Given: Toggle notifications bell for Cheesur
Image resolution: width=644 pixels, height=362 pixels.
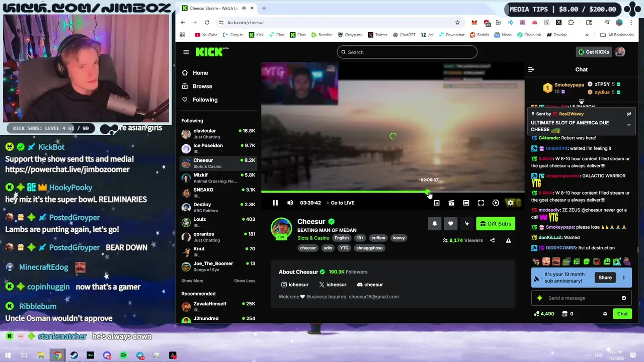Looking at the screenshot, I should pyautogui.click(x=435, y=224).
